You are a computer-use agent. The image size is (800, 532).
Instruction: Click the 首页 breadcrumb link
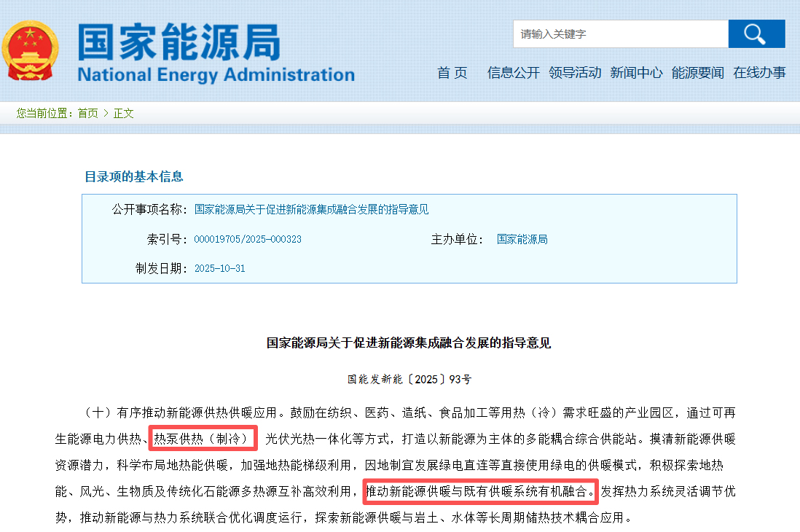(x=87, y=113)
